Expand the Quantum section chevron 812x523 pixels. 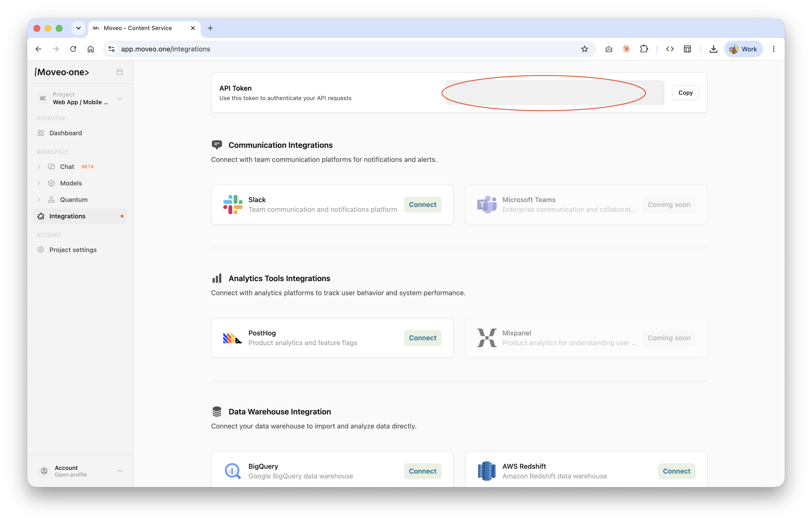click(39, 200)
